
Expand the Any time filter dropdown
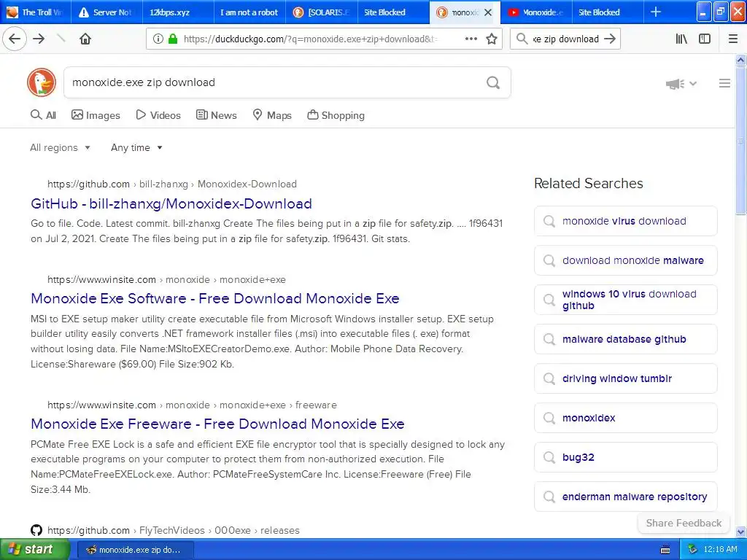[136, 147]
